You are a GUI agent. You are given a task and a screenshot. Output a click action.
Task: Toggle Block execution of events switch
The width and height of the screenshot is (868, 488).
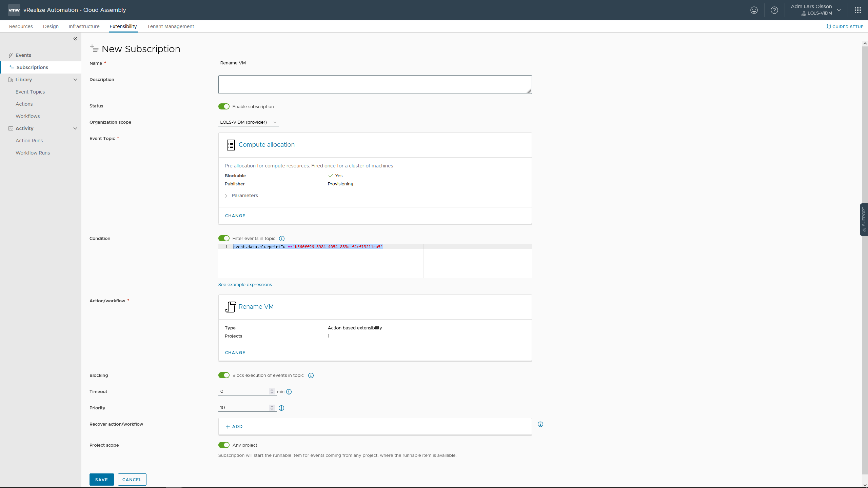coord(224,375)
